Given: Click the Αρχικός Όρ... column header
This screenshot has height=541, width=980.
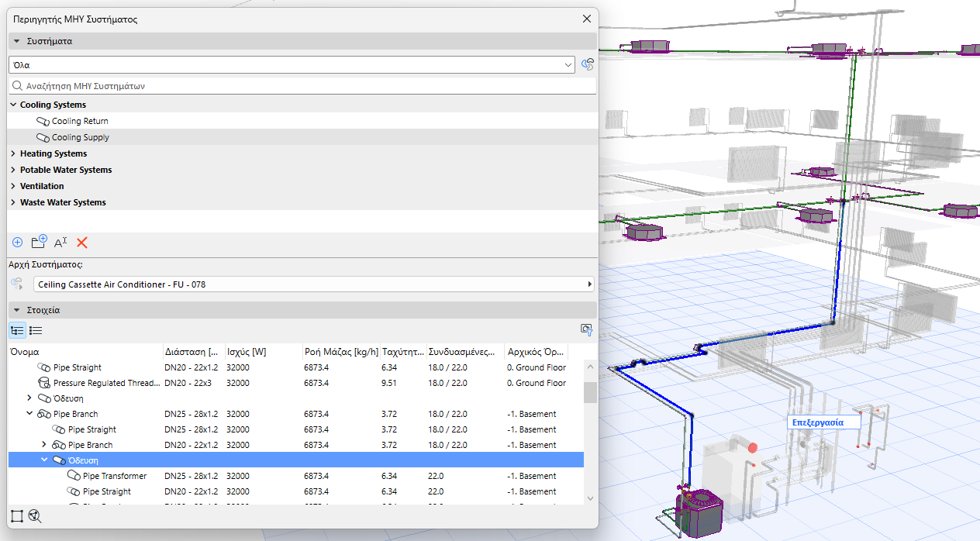Looking at the screenshot, I should pyautogui.click(x=536, y=352).
